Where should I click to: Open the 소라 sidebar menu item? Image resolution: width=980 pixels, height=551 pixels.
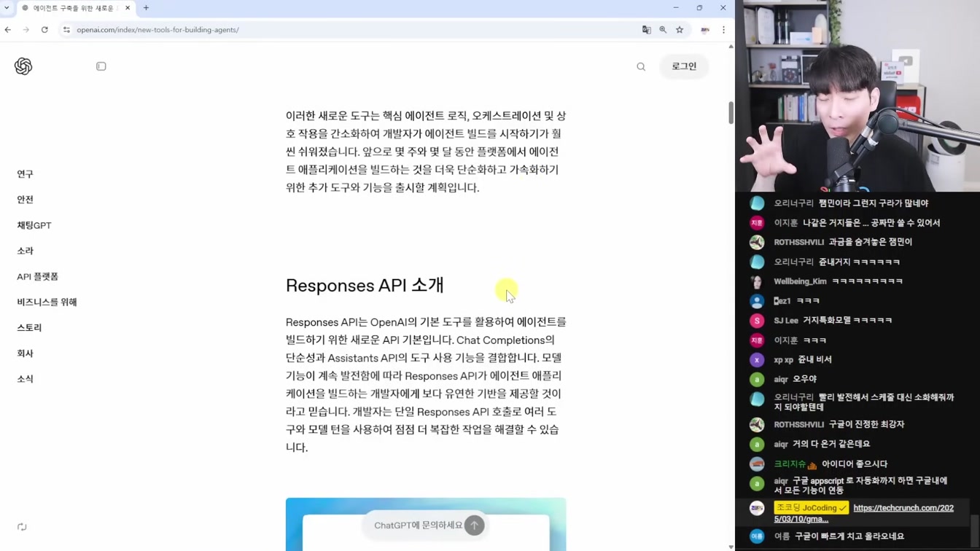point(26,251)
